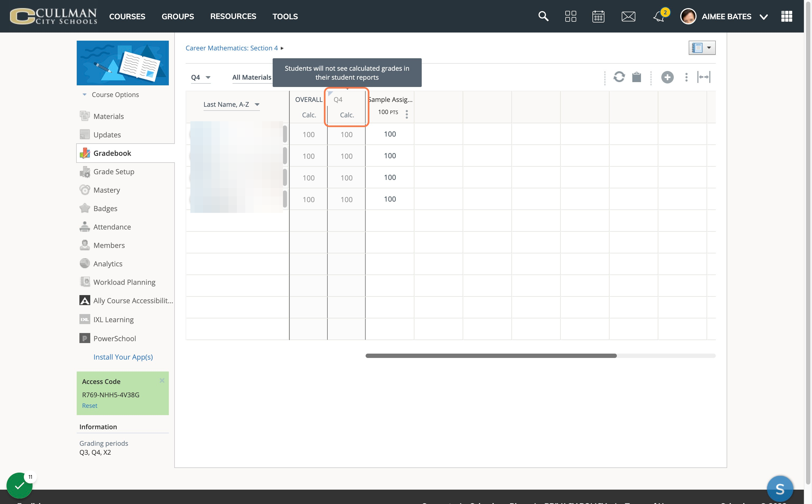812x504 pixels.
Task: Click Install Your App(s) link
Action: click(x=123, y=357)
